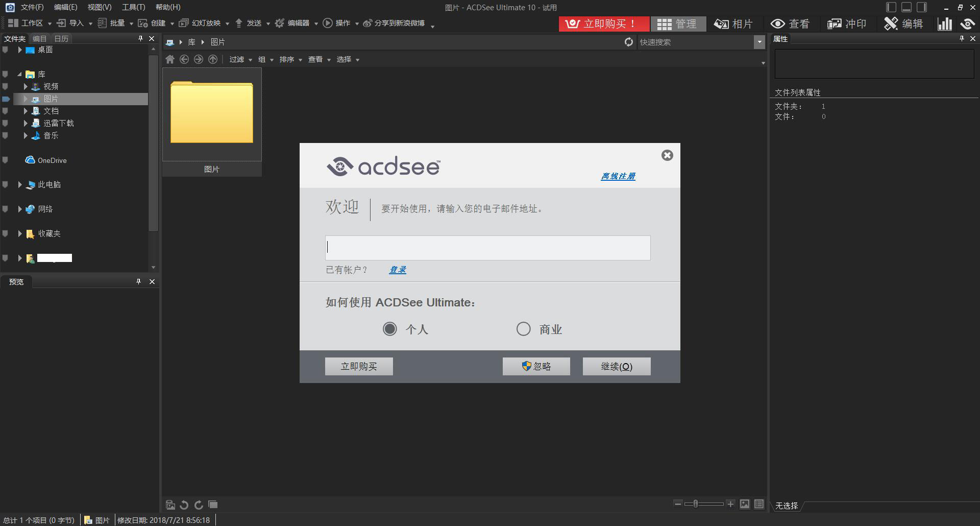This screenshot has width=980, height=526.
Task: Toggle the right panel layout icon in title bar
Action: 922,7
